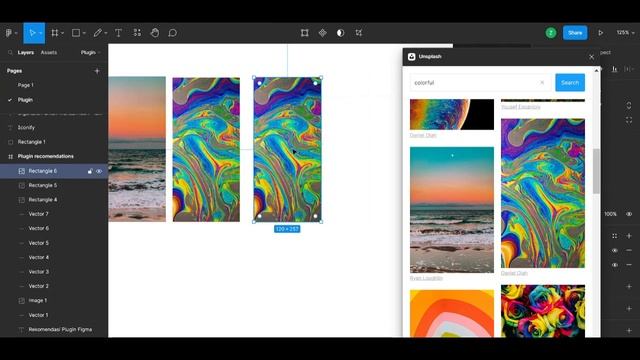Image resolution: width=640 pixels, height=360 pixels.
Task: Click the Crop image icon
Action: [358, 33]
